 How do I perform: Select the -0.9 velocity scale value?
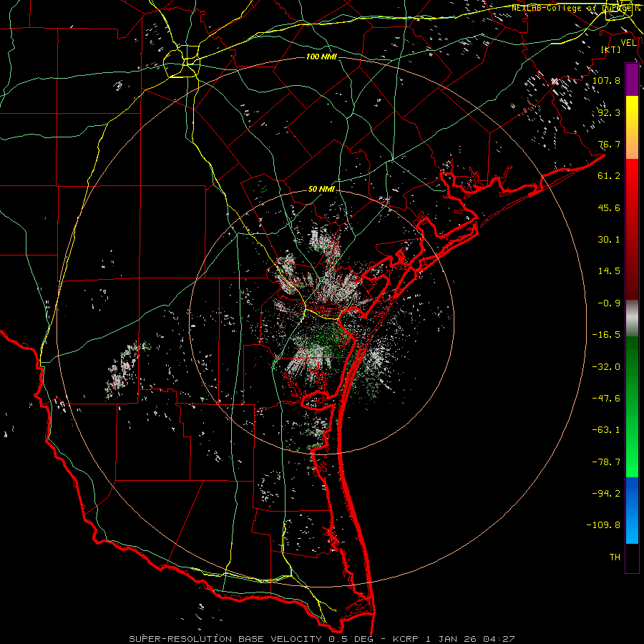[609, 303]
